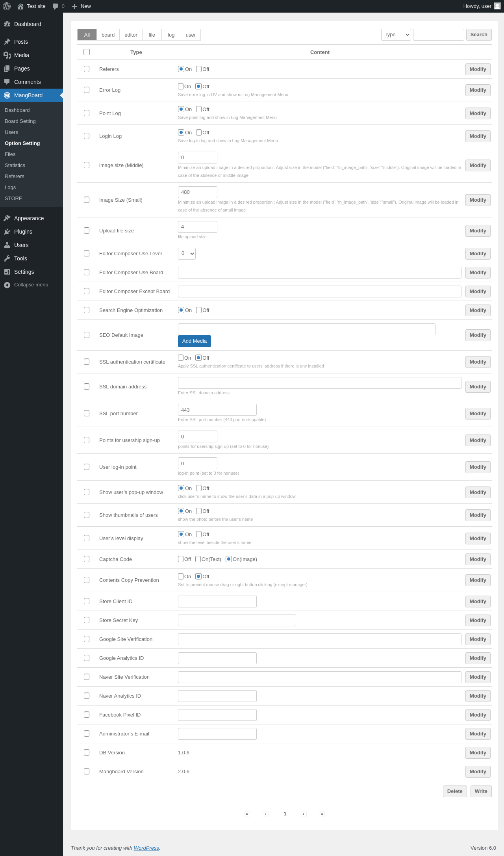
Task: Select On(Text) for Captcha Code
Action: [198, 559]
